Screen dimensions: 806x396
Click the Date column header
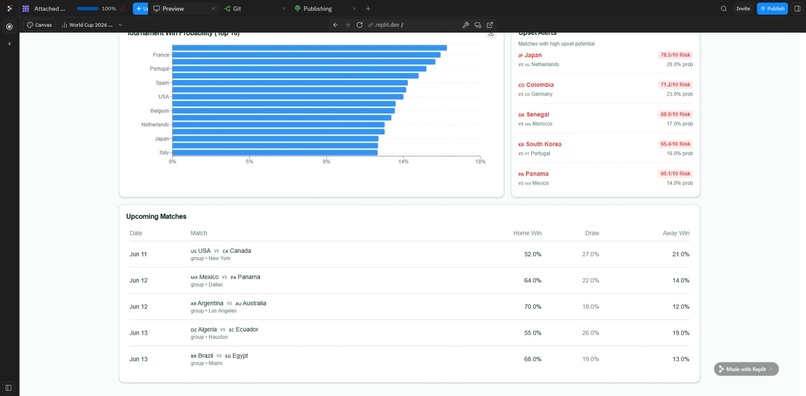[x=136, y=233]
